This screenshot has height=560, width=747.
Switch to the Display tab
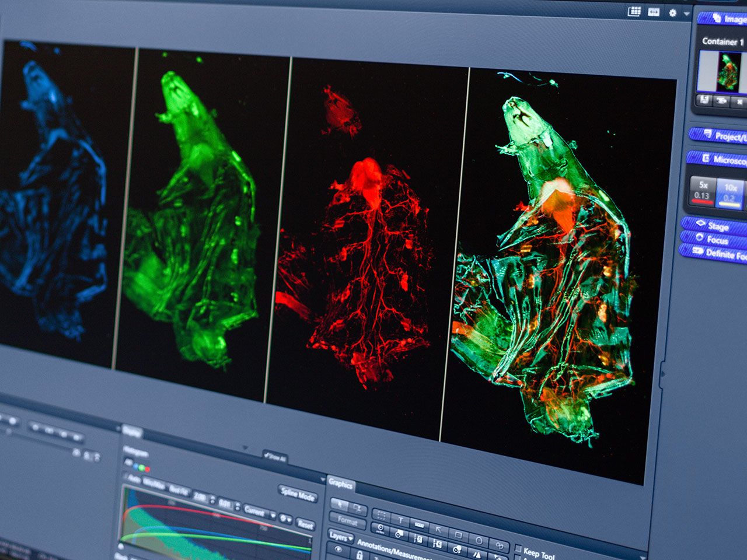[x=132, y=432]
